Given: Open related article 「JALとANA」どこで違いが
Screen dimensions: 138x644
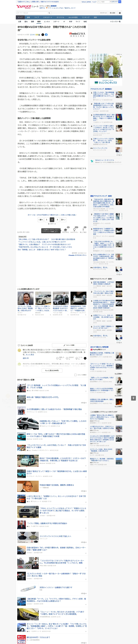Looking at the screenshot, I should 46,239.
